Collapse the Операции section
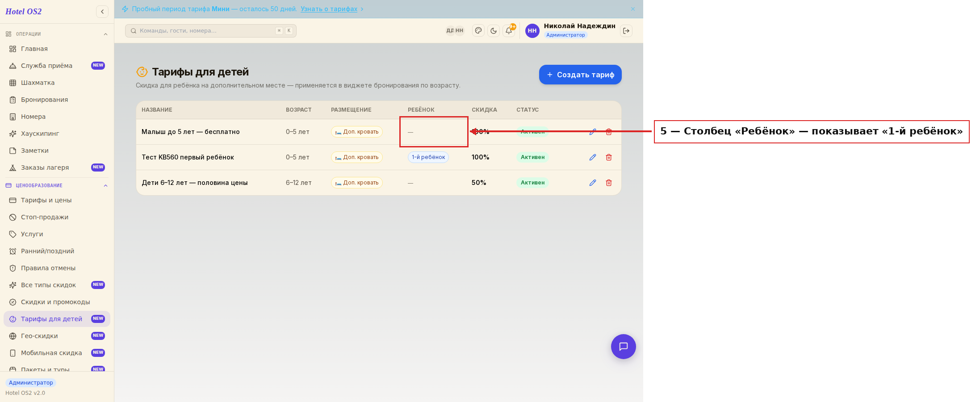 105,34
